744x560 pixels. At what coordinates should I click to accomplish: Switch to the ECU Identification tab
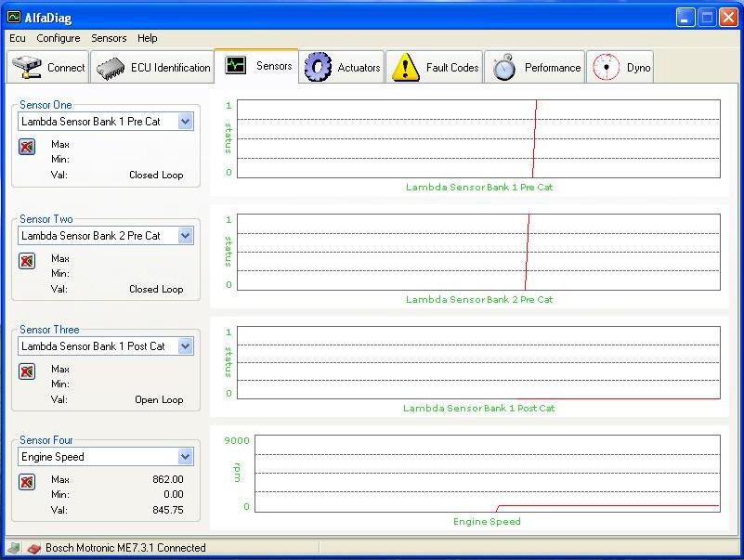(x=152, y=68)
